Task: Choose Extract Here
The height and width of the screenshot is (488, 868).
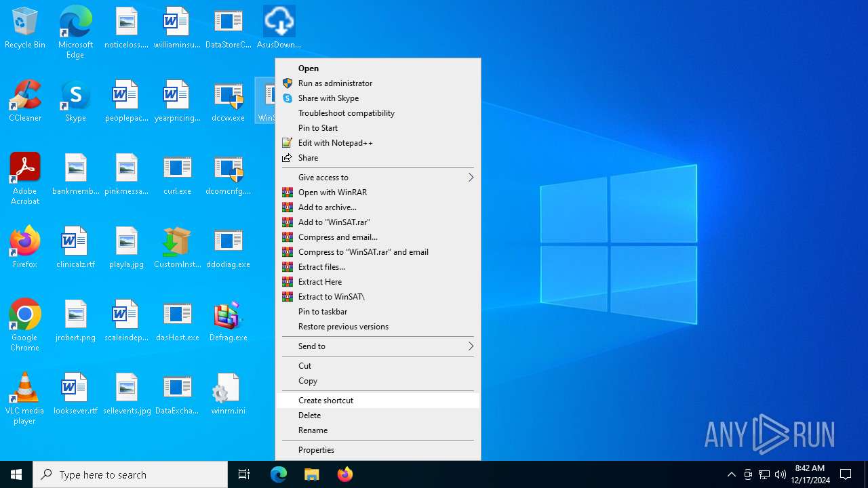Action: pyautogui.click(x=378, y=282)
